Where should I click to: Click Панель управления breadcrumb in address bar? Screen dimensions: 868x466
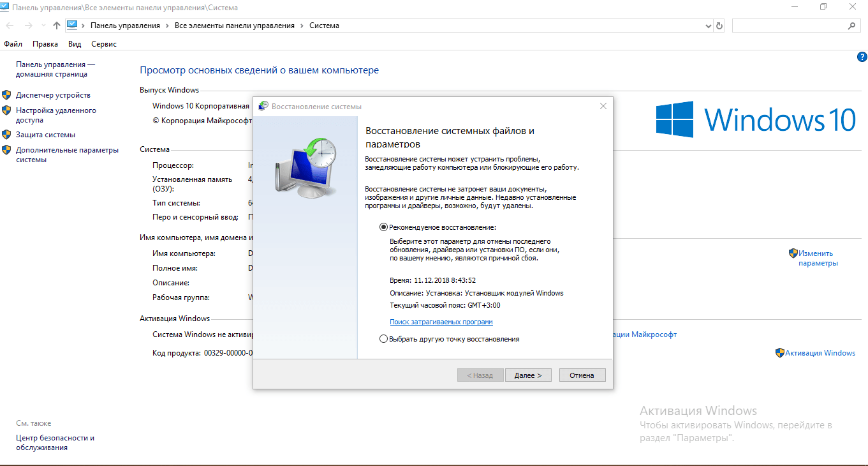(x=125, y=26)
